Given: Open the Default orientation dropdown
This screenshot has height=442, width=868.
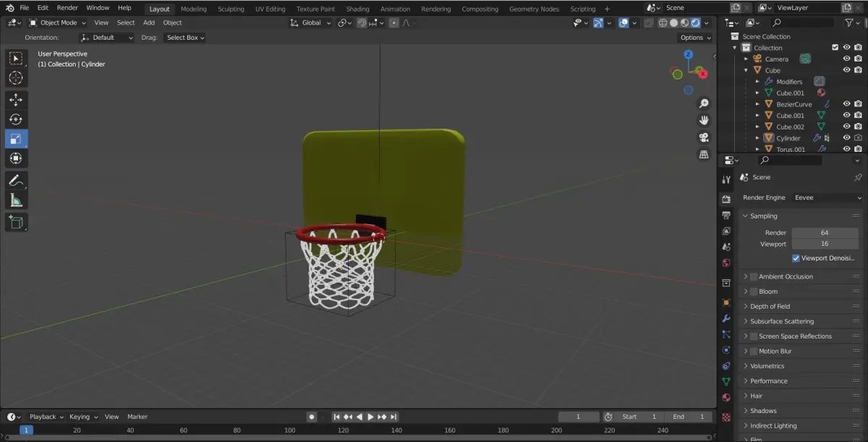Looking at the screenshot, I should click(106, 38).
